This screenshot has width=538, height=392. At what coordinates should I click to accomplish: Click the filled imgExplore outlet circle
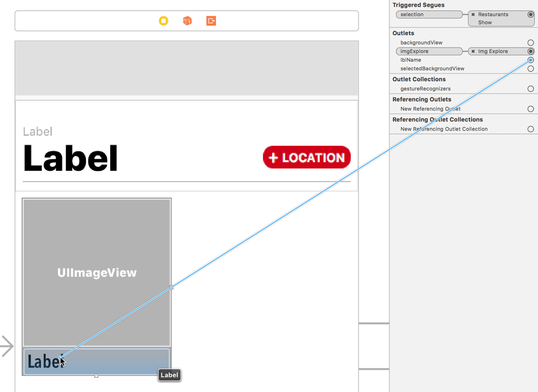click(530, 52)
